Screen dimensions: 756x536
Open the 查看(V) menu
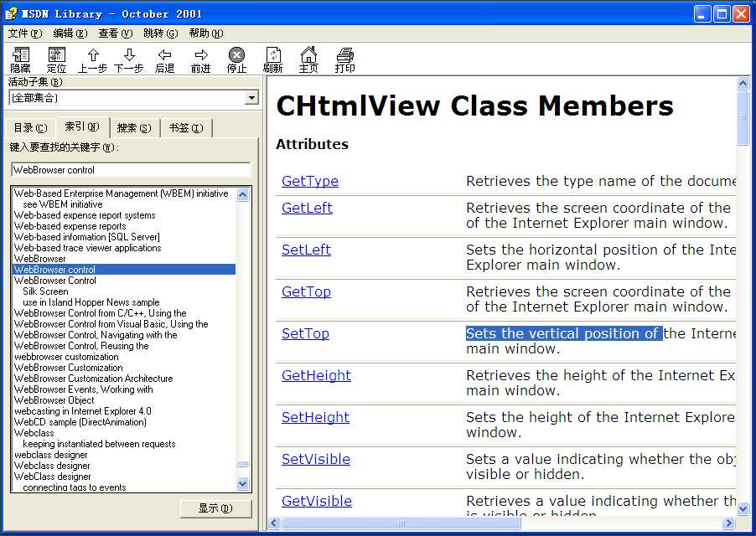[115, 33]
